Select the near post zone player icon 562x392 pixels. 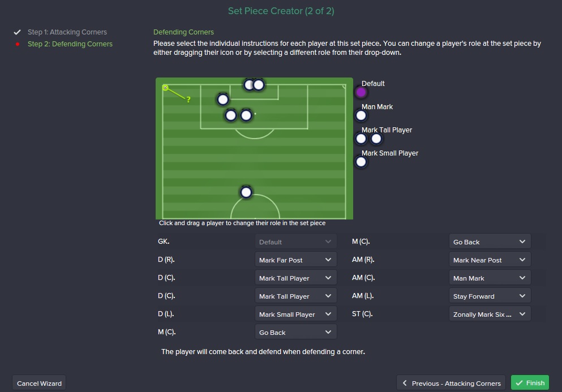pyautogui.click(x=223, y=99)
